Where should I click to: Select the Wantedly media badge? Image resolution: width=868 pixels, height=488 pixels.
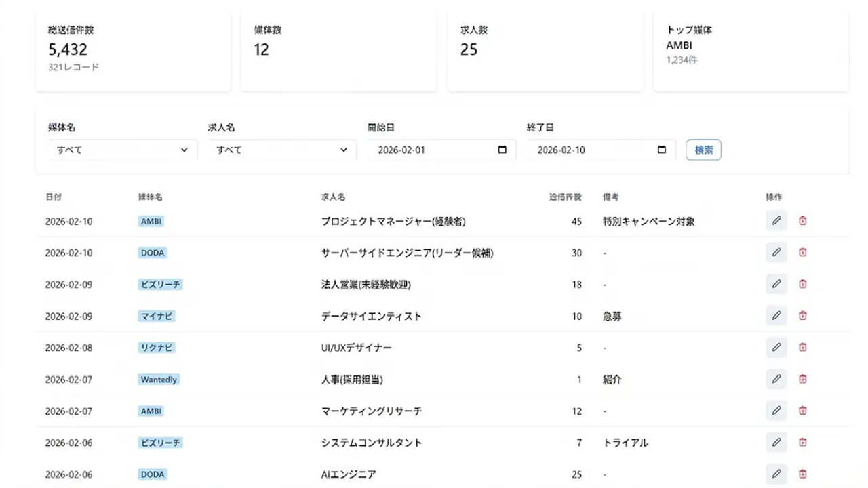tap(158, 379)
